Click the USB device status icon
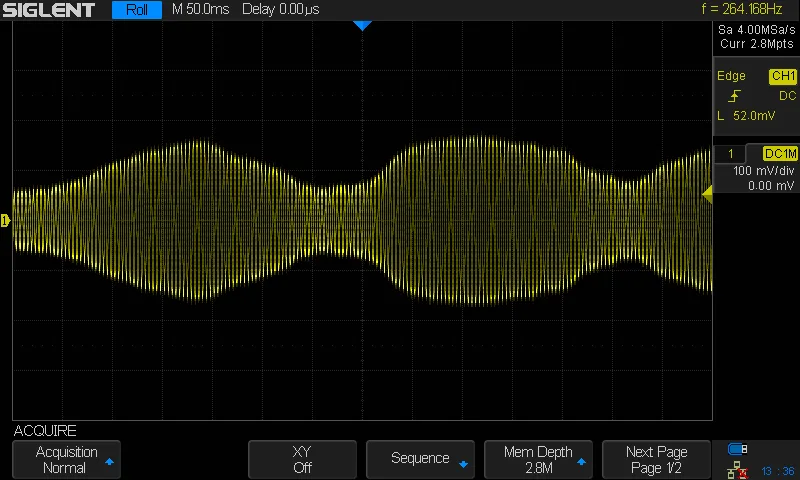This screenshot has height=480, width=800. click(737, 449)
